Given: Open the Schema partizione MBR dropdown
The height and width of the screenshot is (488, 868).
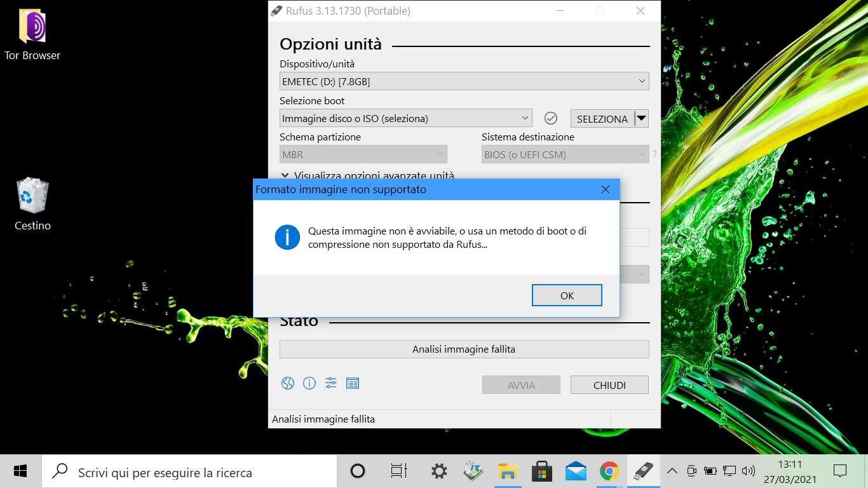Looking at the screenshot, I should pyautogui.click(x=363, y=154).
